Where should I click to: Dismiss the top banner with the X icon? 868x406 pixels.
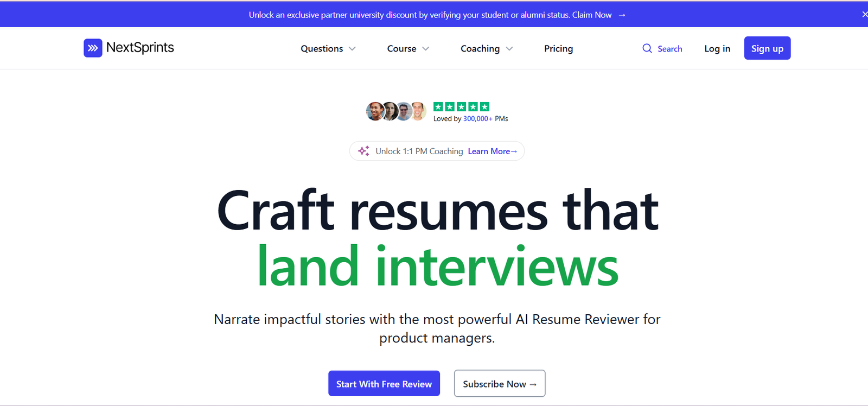(864, 15)
